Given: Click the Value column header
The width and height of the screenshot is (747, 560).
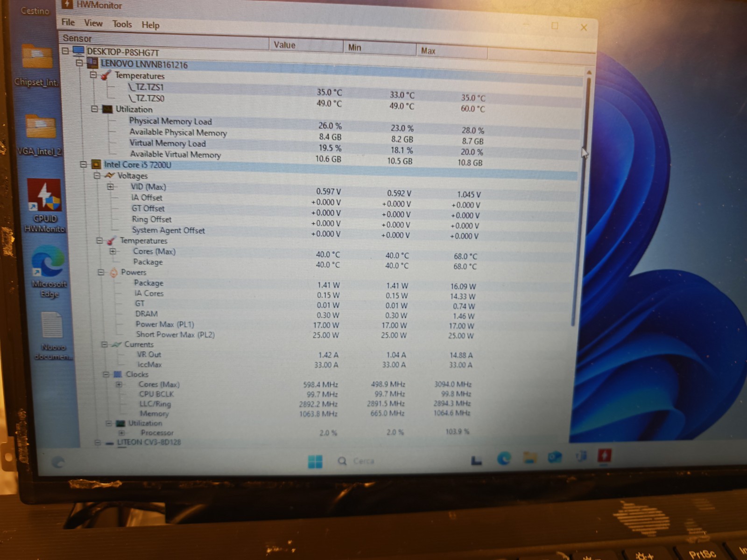Looking at the screenshot, I should point(306,45).
